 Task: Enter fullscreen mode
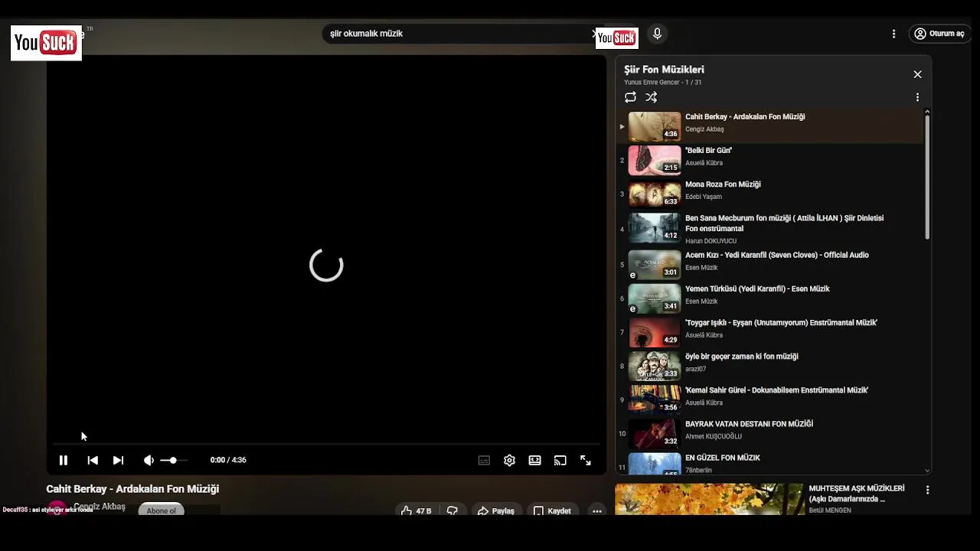tap(586, 460)
